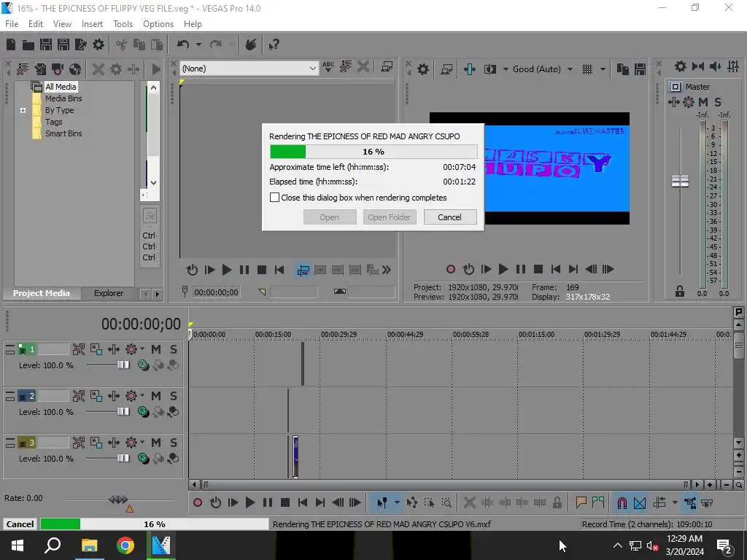747x560 pixels.
Task: Open the Good (Auto) preview quality dropdown
Action: point(570,69)
